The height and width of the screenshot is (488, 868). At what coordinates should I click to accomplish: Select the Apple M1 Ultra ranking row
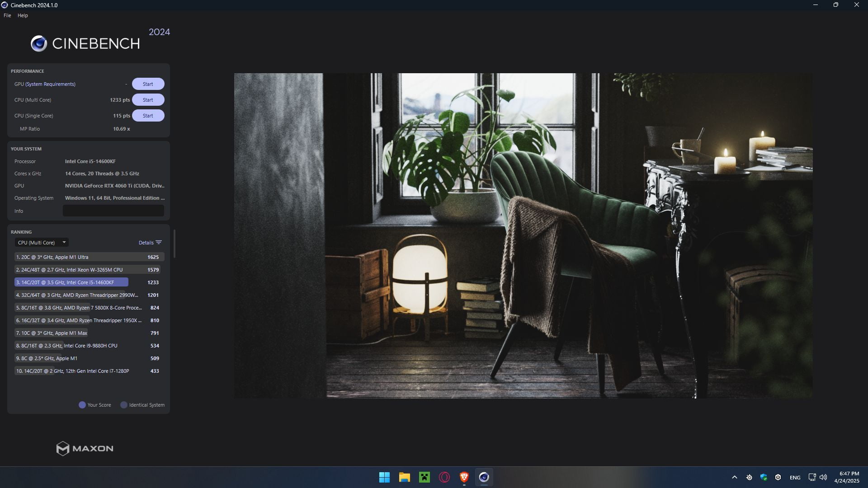pyautogui.click(x=89, y=257)
